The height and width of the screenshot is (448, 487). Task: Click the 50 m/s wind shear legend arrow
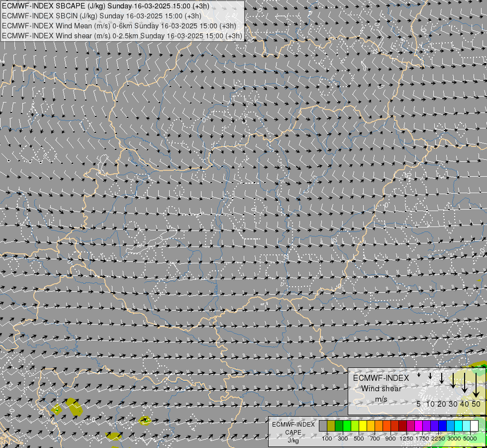click(476, 385)
